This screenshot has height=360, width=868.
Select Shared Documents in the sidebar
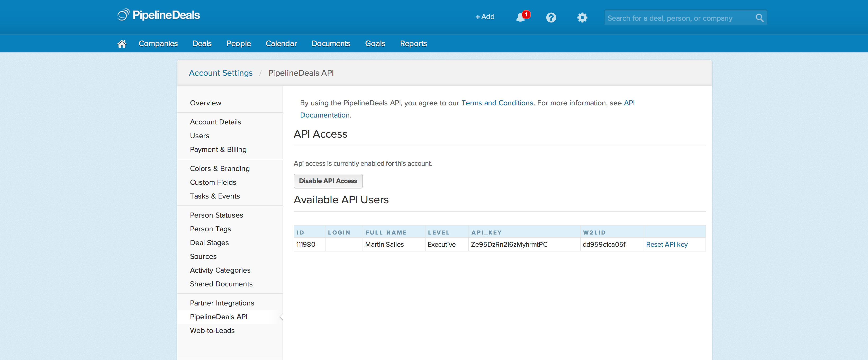[x=221, y=284]
